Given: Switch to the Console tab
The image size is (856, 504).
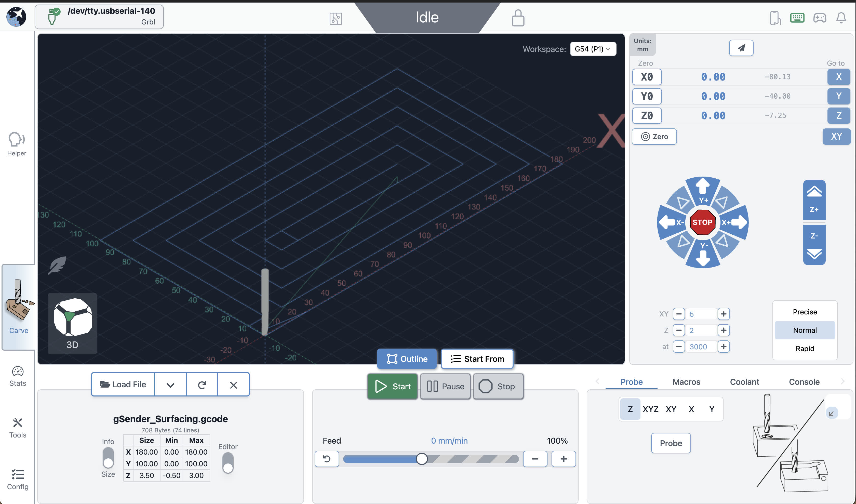Looking at the screenshot, I should [x=804, y=382].
